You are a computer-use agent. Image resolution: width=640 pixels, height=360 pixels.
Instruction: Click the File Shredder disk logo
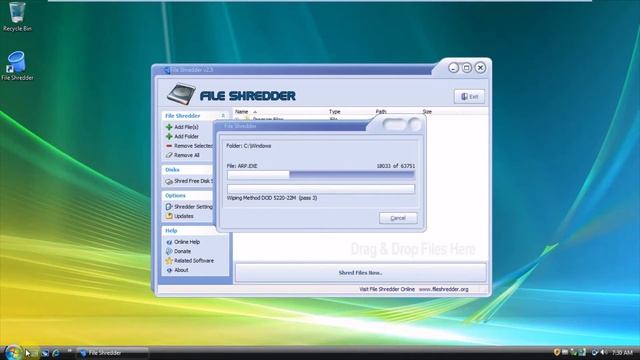tap(181, 94)
